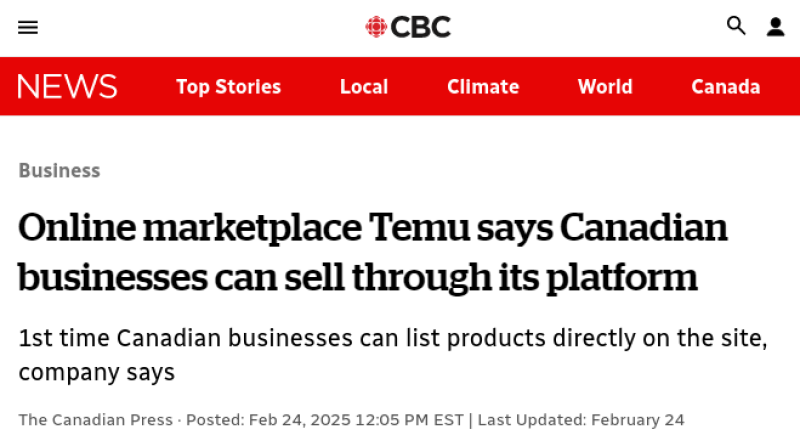
Task: Click the Posted Feb 24, 2025 timestamp
Action: (x=324, y=420)
